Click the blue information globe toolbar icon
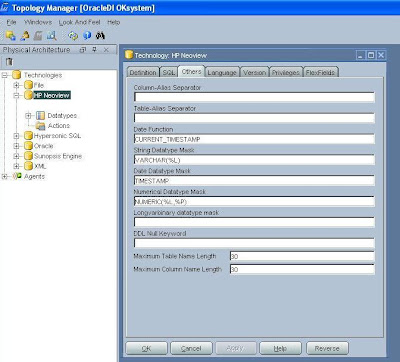Image resolution: width=400 pixels, height=362 pixels. point(87,35)
